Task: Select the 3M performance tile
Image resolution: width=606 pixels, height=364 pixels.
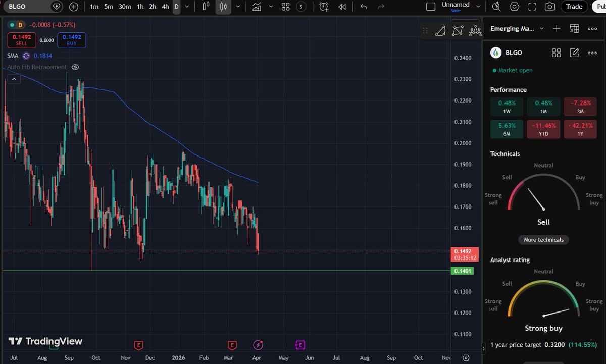Action: (580, 107)
